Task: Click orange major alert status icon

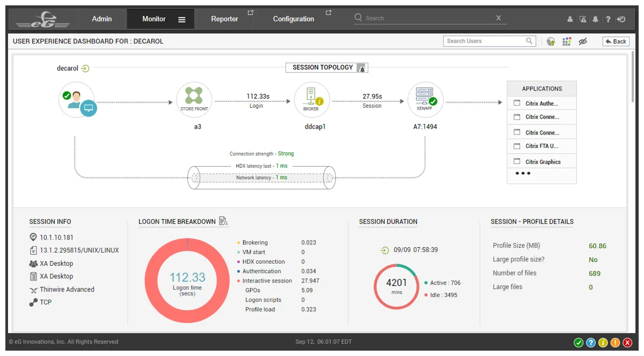Action: coord(615,343)
